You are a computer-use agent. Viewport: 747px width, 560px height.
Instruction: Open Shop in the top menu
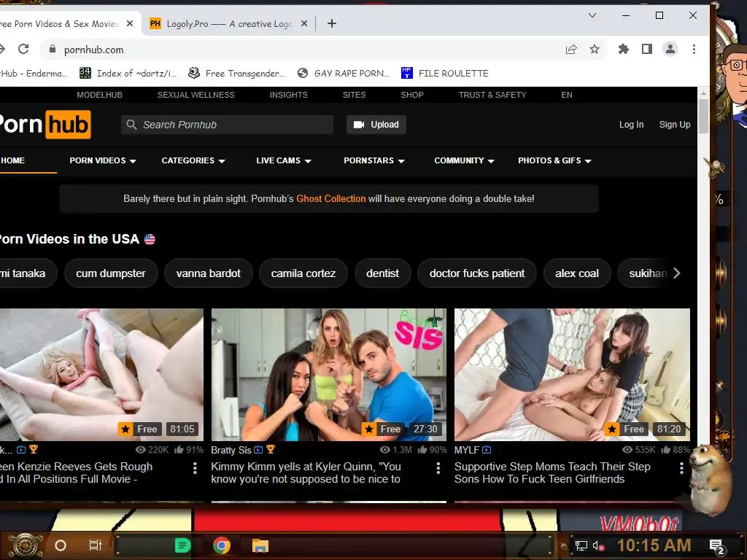(x=412, y=95)
